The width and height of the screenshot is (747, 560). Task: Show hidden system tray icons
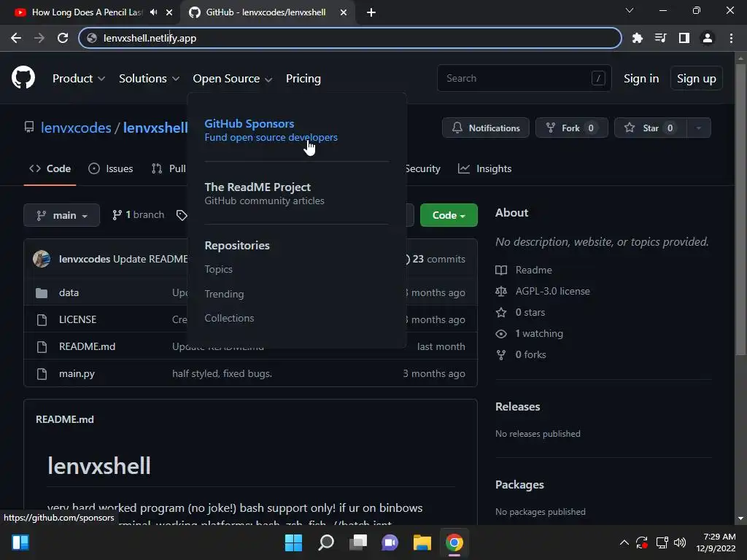click(x=624, y=542)
